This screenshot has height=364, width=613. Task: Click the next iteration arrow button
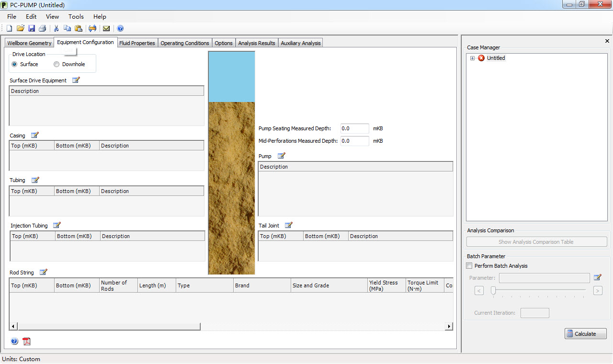[x=598, y=290]
